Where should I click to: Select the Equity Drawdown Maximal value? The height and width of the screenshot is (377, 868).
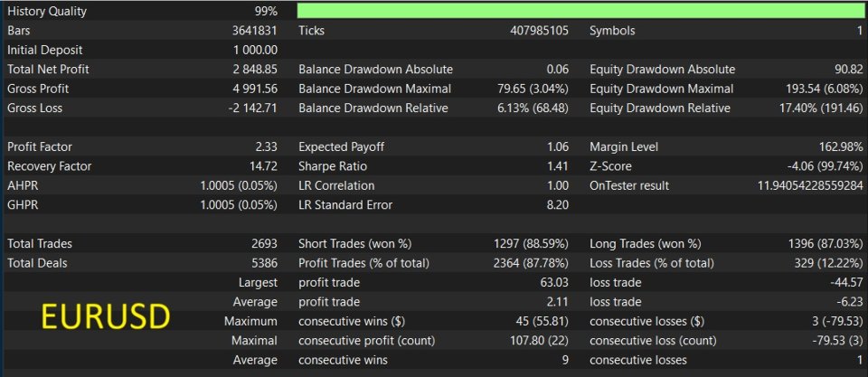(x=825, y=89)
